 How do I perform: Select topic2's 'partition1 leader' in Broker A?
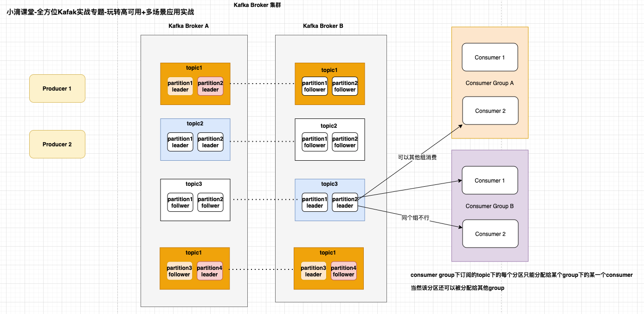click(180, 142)
